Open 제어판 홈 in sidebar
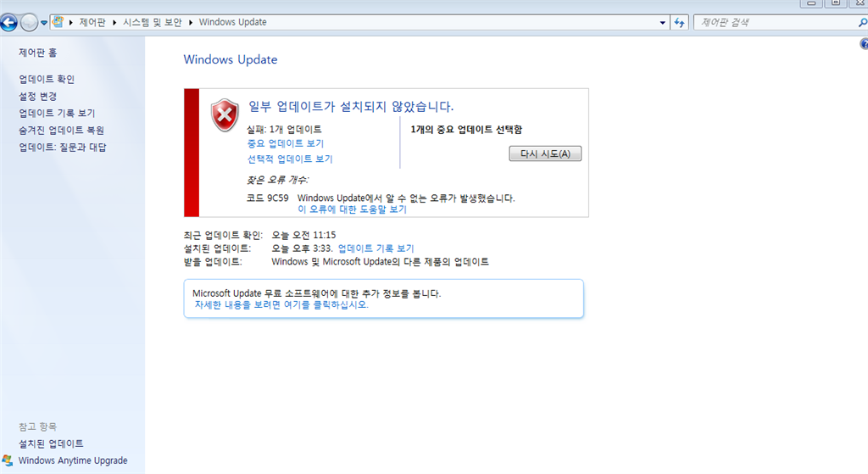 coord(37,53)
